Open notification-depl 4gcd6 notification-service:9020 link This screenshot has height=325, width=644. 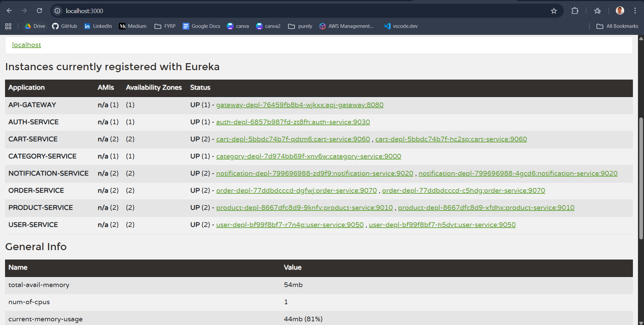[x=518, y=174]
